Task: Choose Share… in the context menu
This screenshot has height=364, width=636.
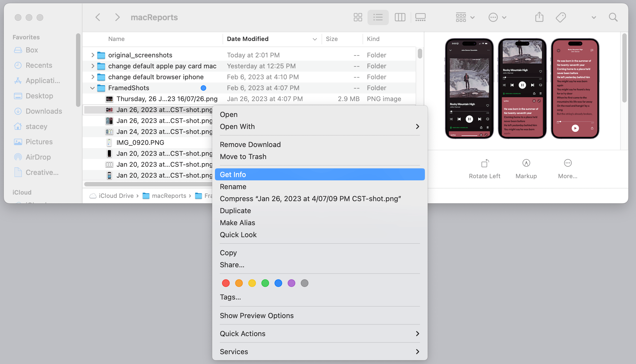Action: 320,265
